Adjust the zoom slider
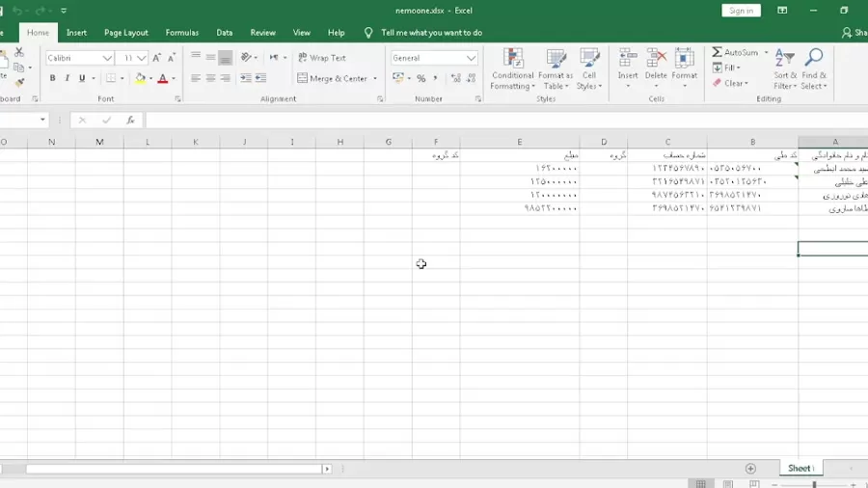The width and height of the screenshot is (868, 488). click(814, 485)
